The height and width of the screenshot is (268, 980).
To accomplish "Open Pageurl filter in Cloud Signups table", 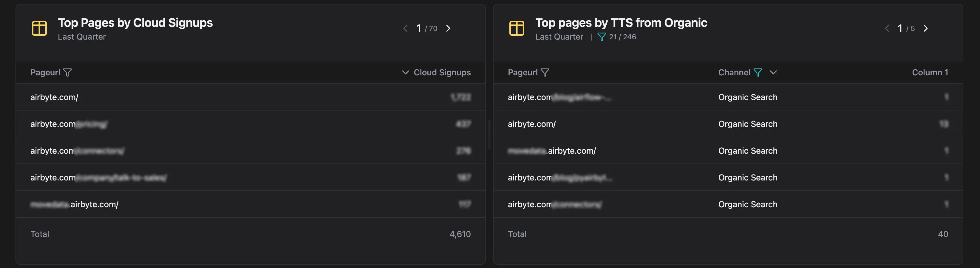I will pos(67,72).
